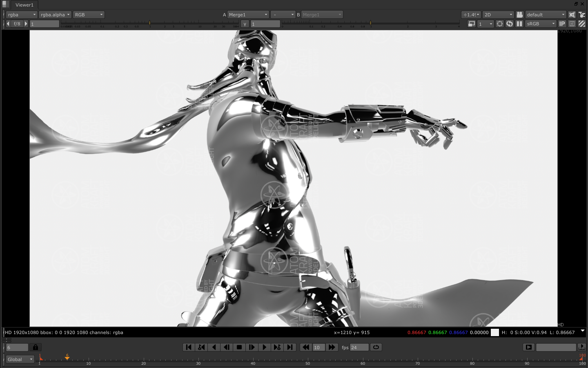588x368 pixels.
Task: Toggle the IP input process button
Action: pos(562,24)
